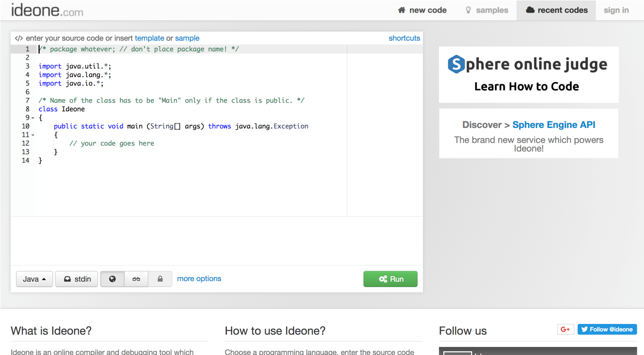Select the secret visibility glasses icon
The width and height of the screenshot is (644, 355).
[x=136, y=279]
